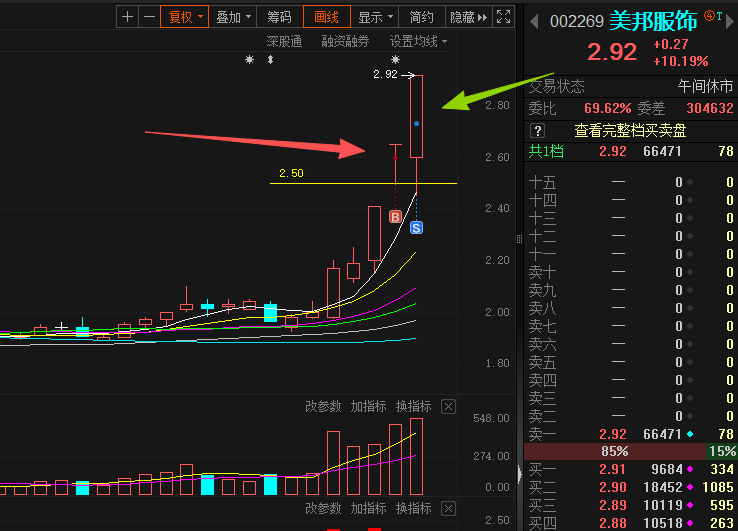The height and width of the screenshot is (531, 738).
Task: Click the latest large red candlestick
Action: click(x=416, y=116)
